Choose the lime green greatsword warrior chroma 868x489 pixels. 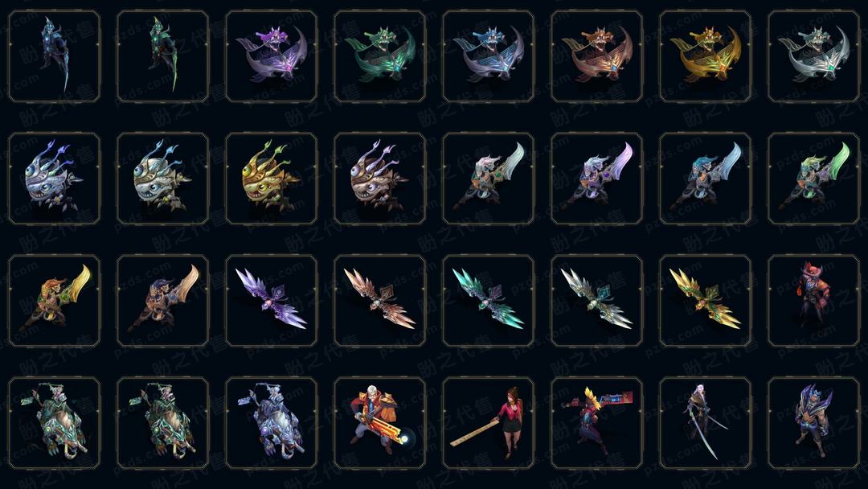[x=813, y=179]
